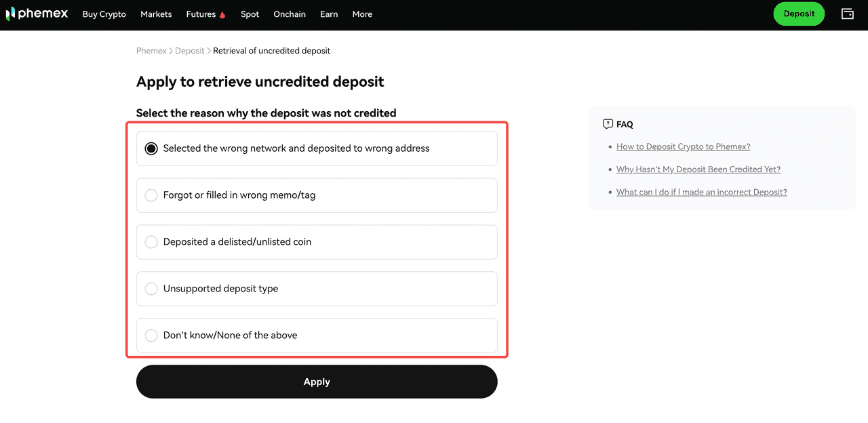Click the Futures fire icon

[222, 15]
